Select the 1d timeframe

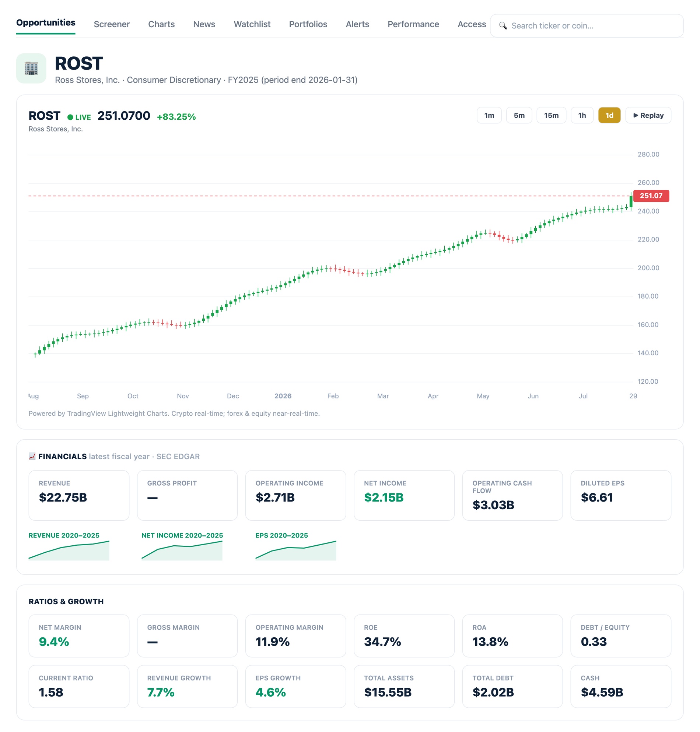pos(609,115)
